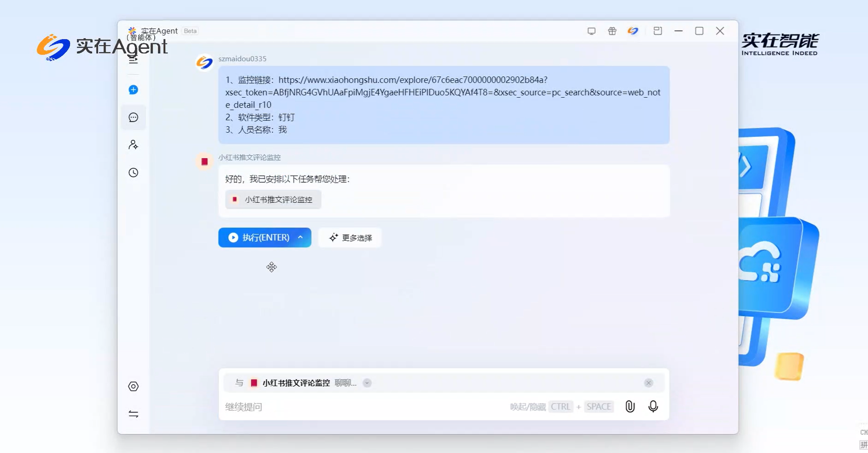View conversation history with the clock icon
The image size is (868, 453).
point(133,172)
